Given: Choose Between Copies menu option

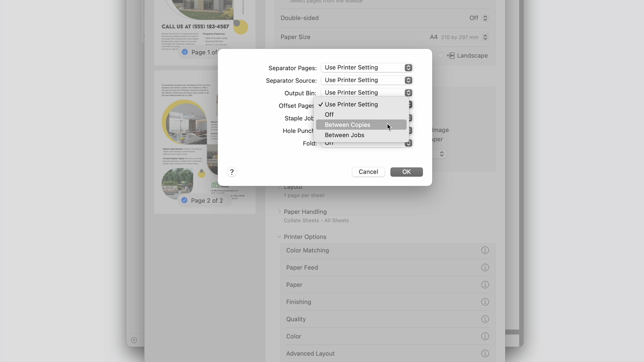Looking at the screenshot, I should [347, 125].
